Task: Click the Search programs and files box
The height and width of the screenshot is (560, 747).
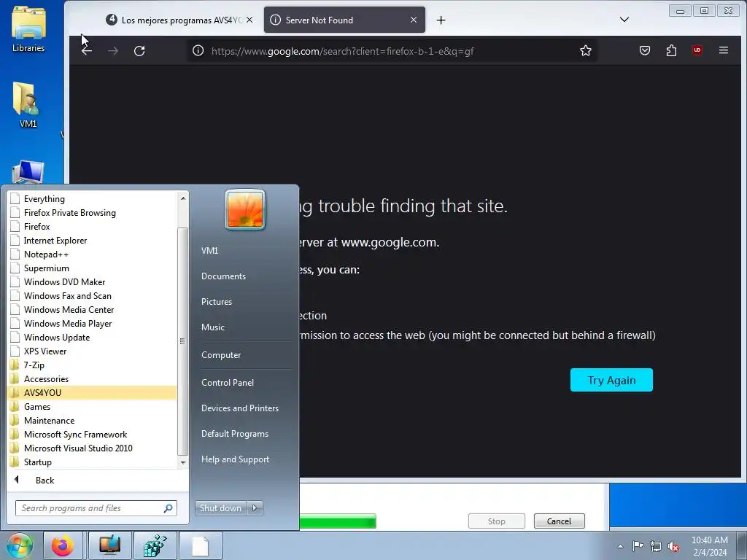Action: (x=96, y=508)
